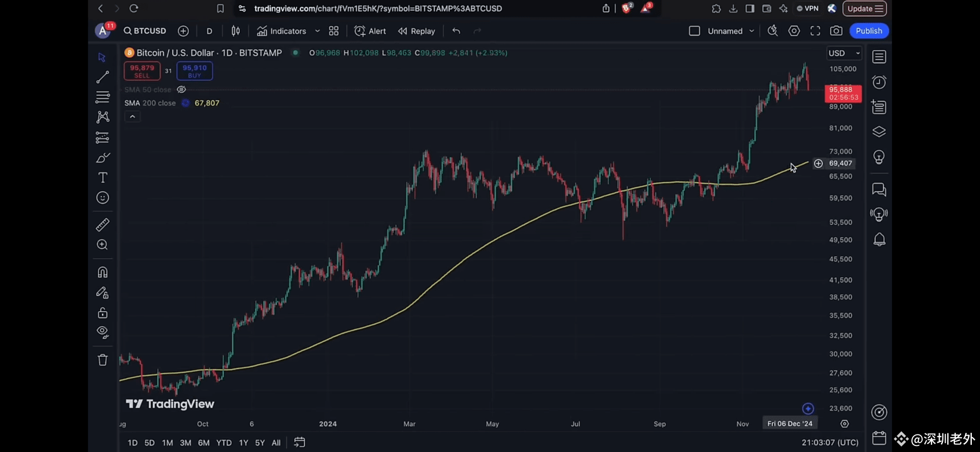Image resolution: width=980 pixels, height=452 pixels.
Task: Open the indicator templates grid
Action: 334,31
